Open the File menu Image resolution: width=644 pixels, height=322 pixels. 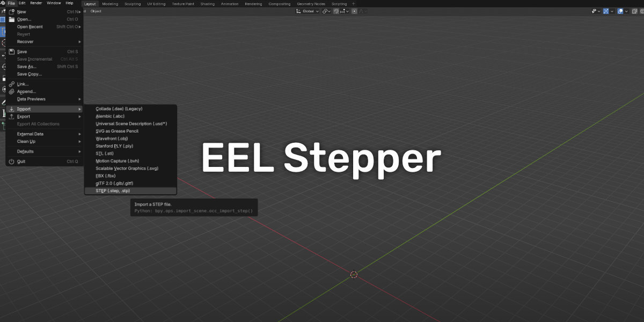pos(11,3)
